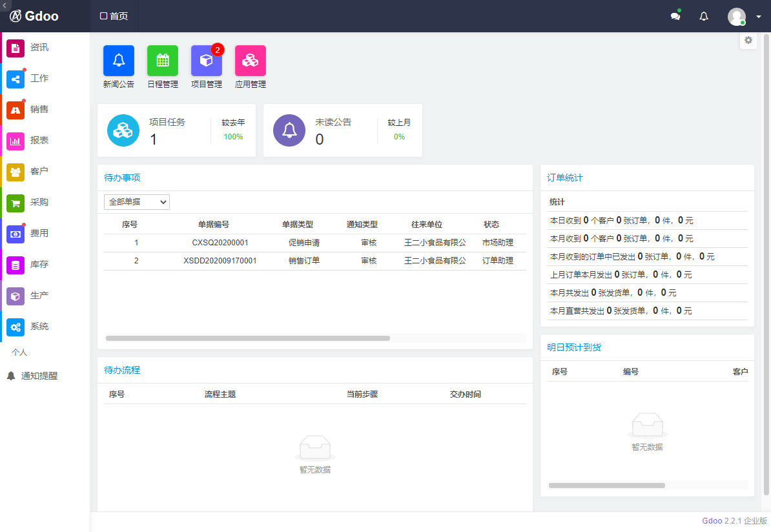Select 通知提醒 in the sidebar
The height and width of the screenshot is (532, 771).
pyautogui.click(x=39, y=376)
